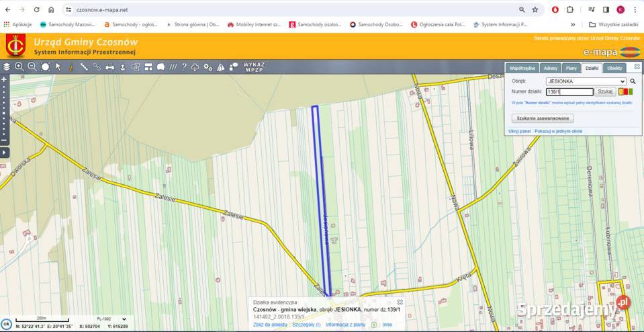
Task: Click the object info 'i' tool
Action: (71, 67)
